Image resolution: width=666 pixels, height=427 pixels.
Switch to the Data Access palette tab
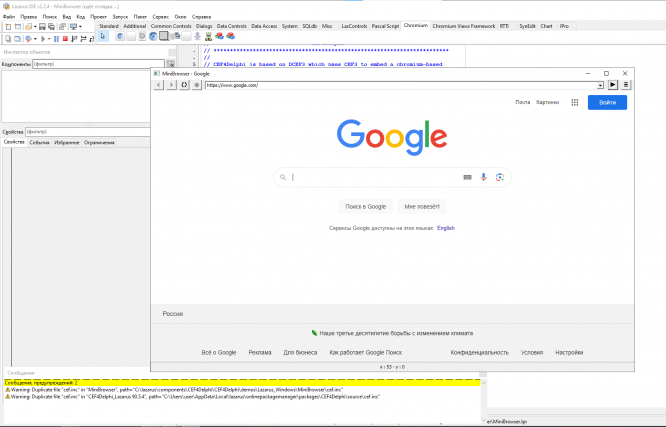coord(264,26)
